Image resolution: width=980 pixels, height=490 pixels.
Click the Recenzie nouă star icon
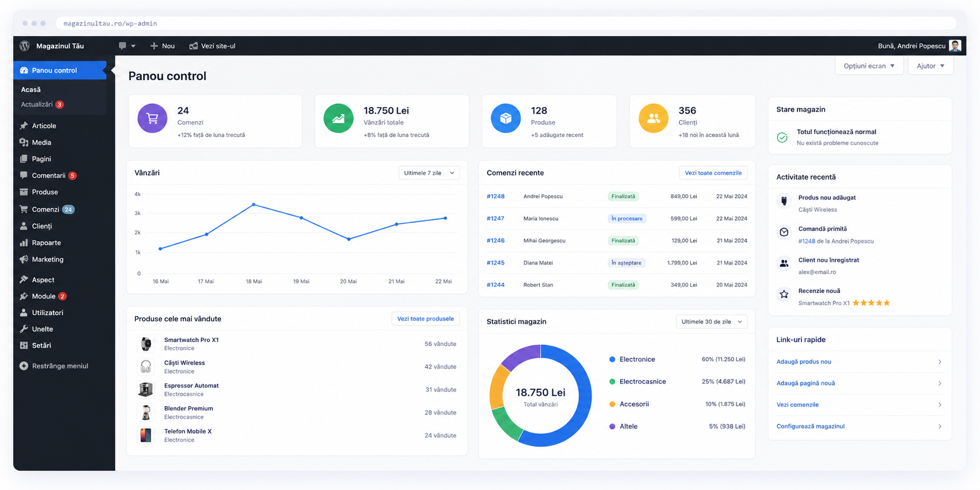(784, 294)
